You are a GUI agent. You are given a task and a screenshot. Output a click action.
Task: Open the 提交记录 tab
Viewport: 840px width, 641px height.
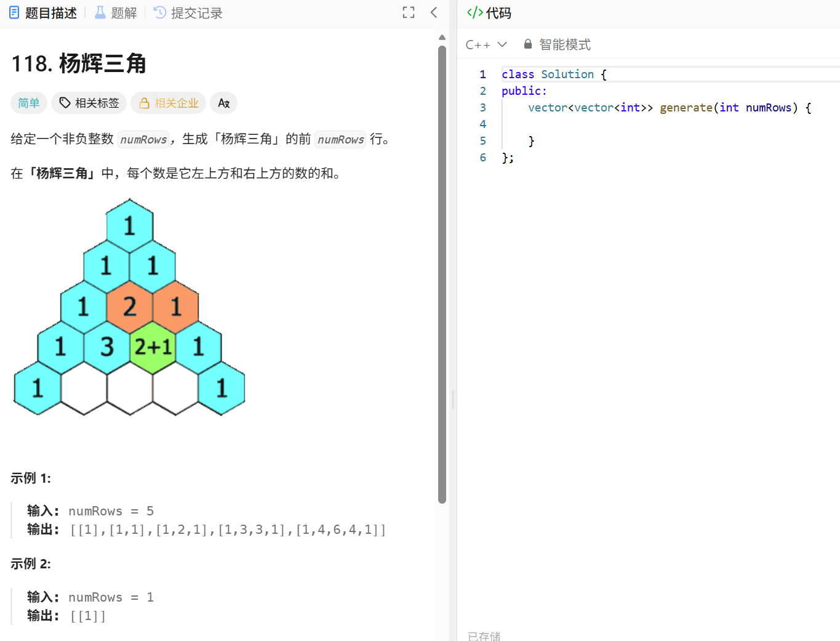(196, 12)
